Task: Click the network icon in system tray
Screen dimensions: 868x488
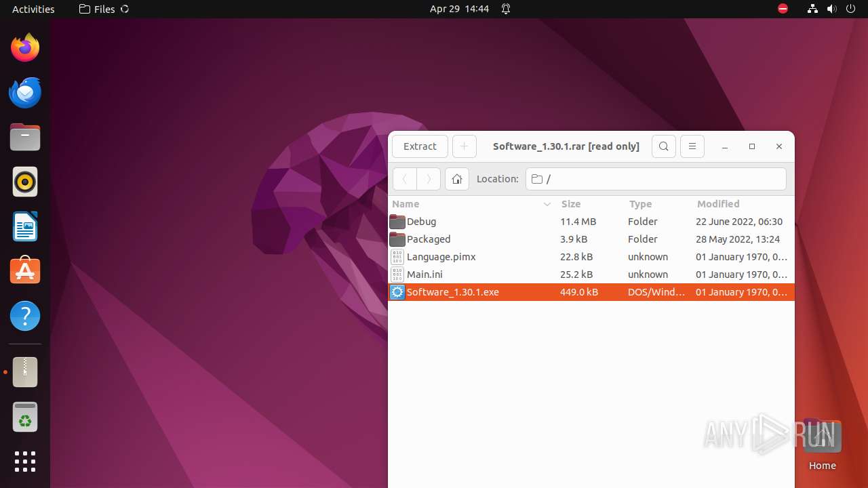Action: pos(812,9)
